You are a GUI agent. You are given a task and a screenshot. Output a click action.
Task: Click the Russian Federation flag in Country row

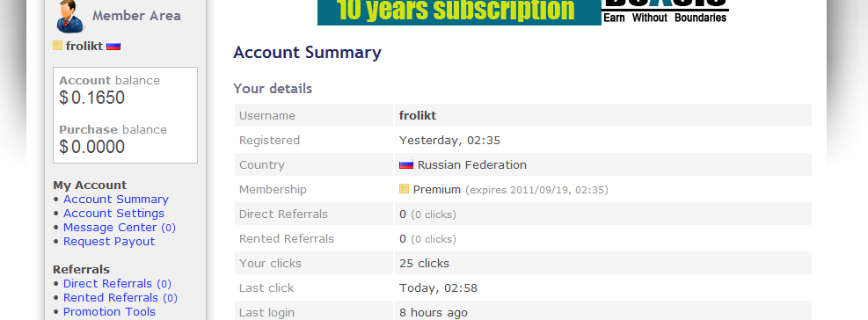(x=406, y=165)
